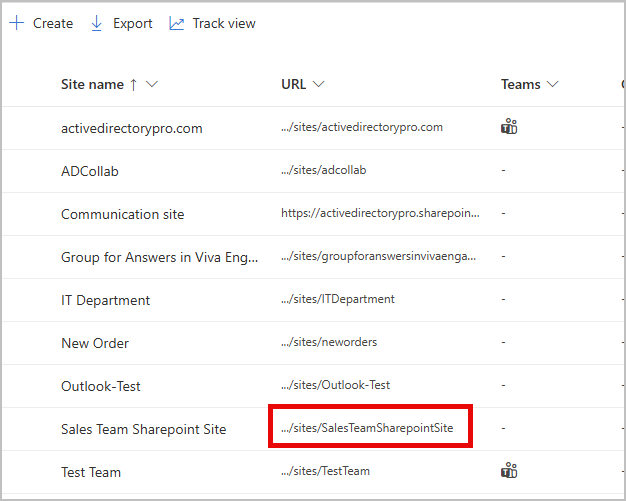Screen dimensions: 626x501
Task: Click the sort ascending arrow on Site name
Action: [x=133, y=85]
